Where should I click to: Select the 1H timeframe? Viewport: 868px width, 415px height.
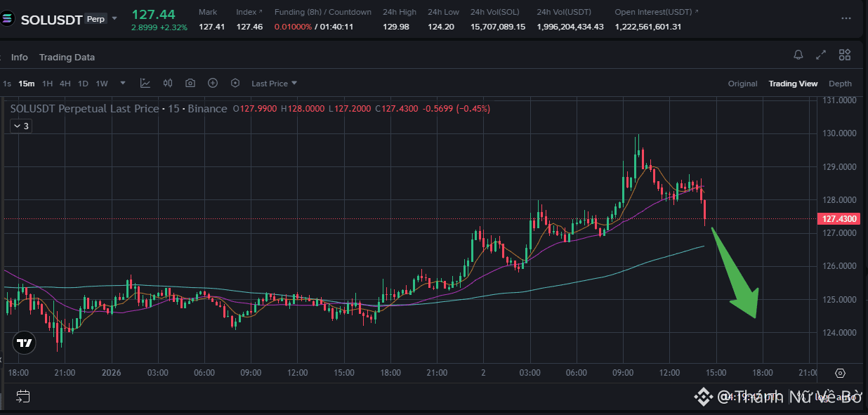coord(47,84)
